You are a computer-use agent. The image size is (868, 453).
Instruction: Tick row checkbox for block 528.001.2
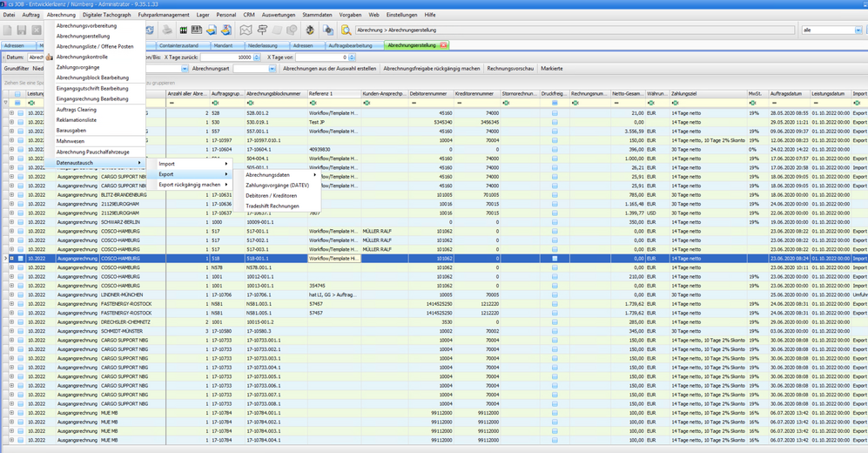click(x=21, y=113)
